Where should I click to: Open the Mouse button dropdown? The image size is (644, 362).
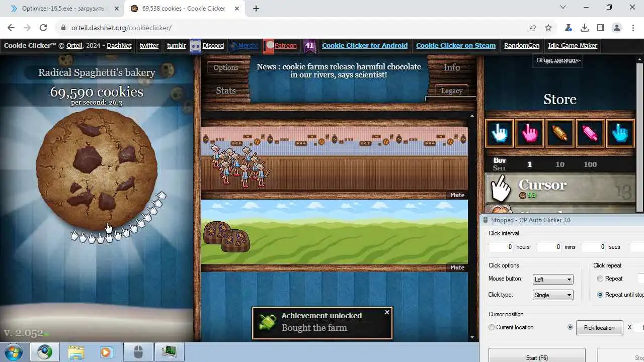(553, 279)
